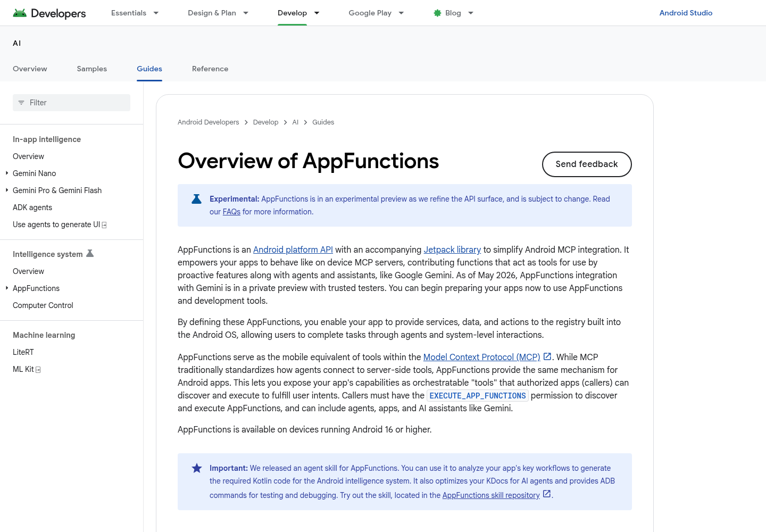Expand Gemini Pro & Gemini Flash section
Image resolution: width=766 pixels, height=532 pixels.
click(x=7, y=190)
